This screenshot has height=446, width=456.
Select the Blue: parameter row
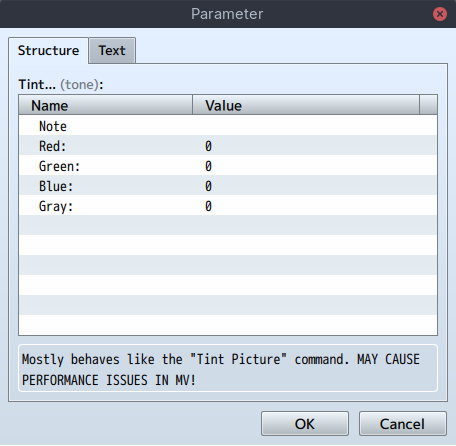pos(228,185)
